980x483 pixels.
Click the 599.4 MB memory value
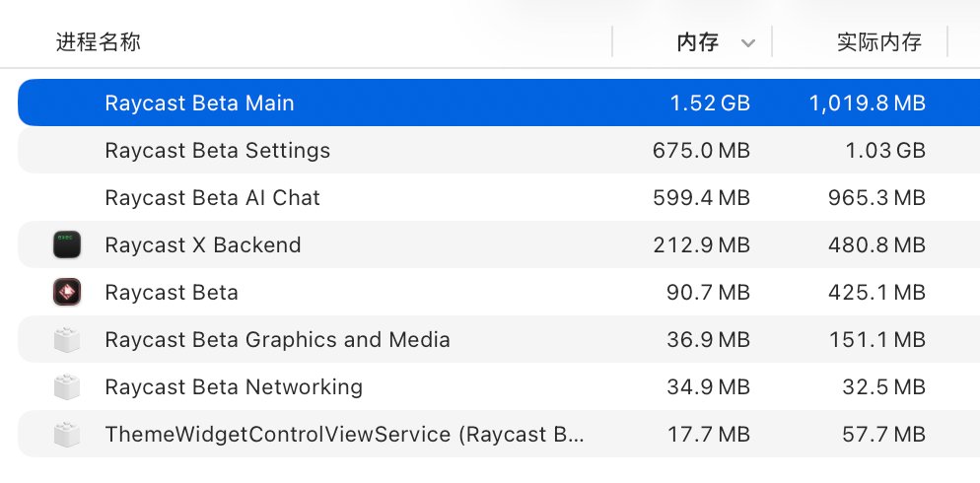pos(701,198)
